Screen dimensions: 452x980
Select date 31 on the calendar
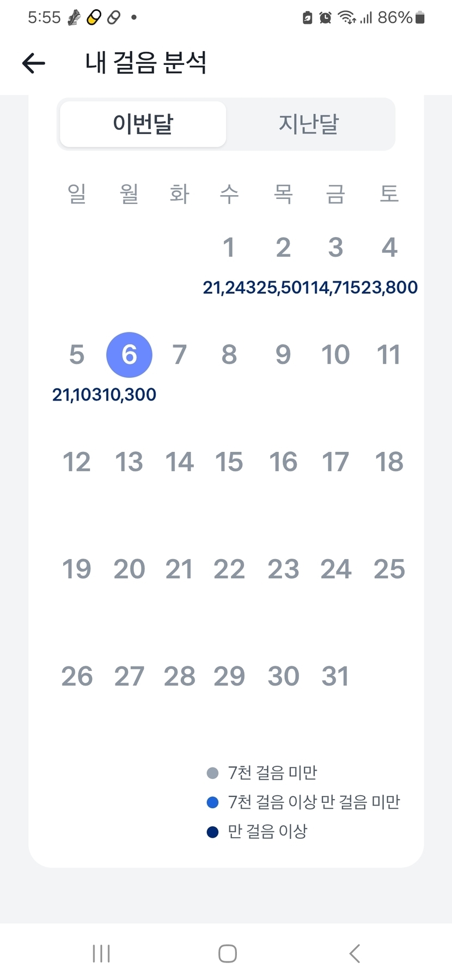pyautogui.click(x=335, y=676)
